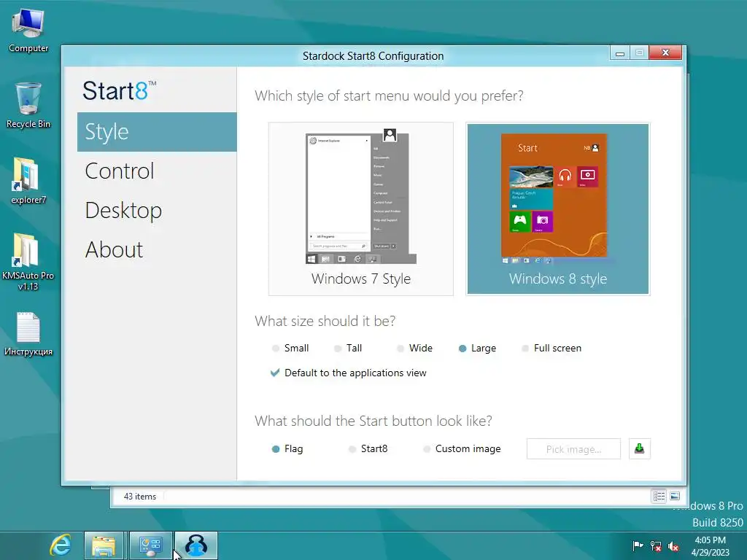This screenshot has width=747, height=560.
Task: Select the Инструкция text file icon
Action: (x=28, y=334)
